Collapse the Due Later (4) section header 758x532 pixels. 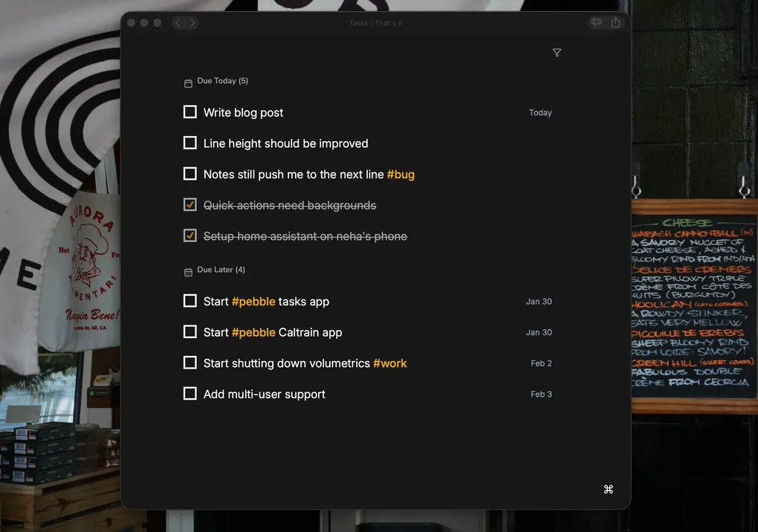pos(221,270)
